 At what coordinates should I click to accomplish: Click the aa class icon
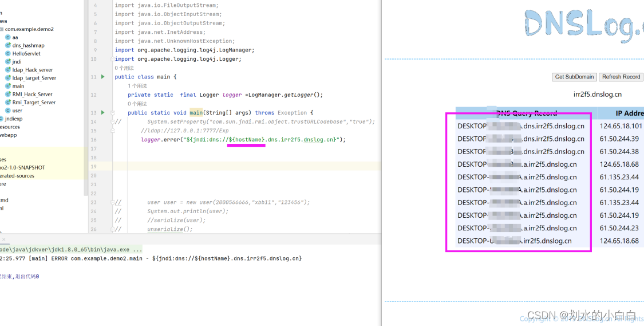click(8, 37)
